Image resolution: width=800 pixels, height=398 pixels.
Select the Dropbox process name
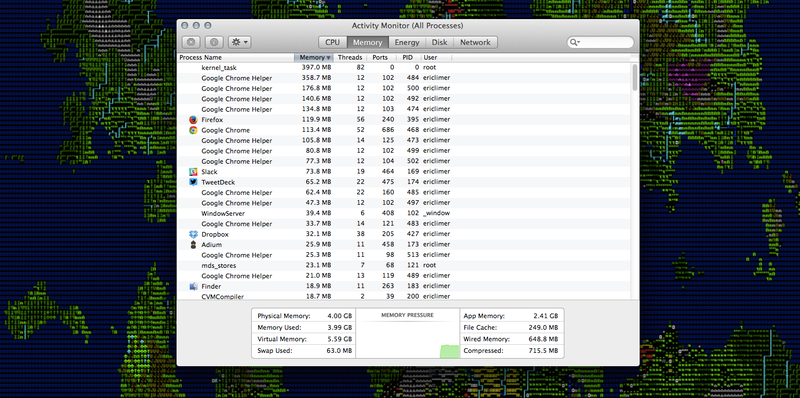(215, 234)
